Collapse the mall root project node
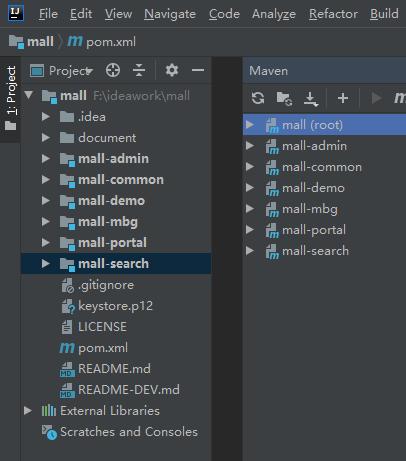 (x=29, y=95)
